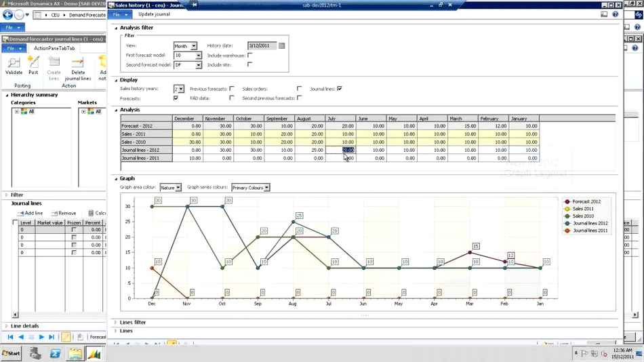Open the First forecast model dropdown
This screenshot has height=362, width=644.
coord(199,56)
